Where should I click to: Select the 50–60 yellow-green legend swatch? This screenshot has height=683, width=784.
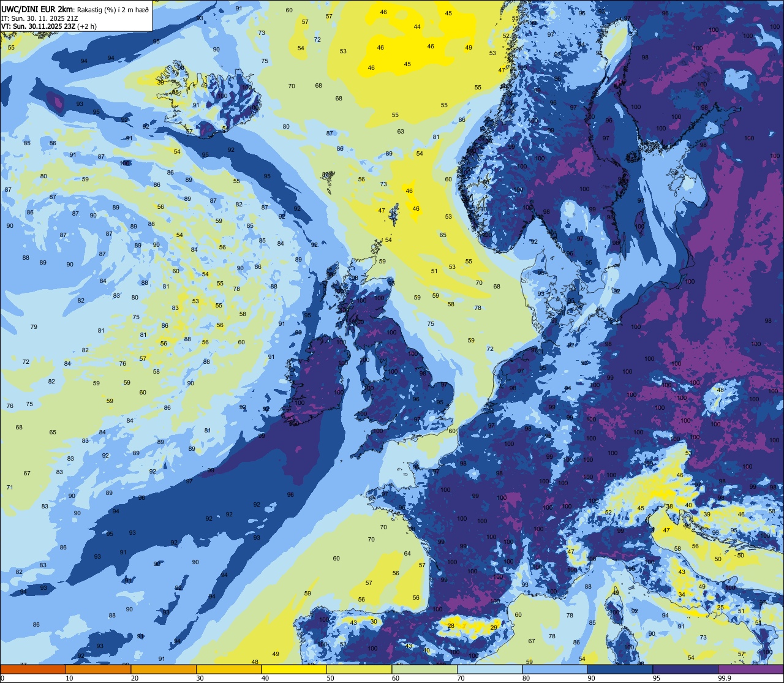359,669
